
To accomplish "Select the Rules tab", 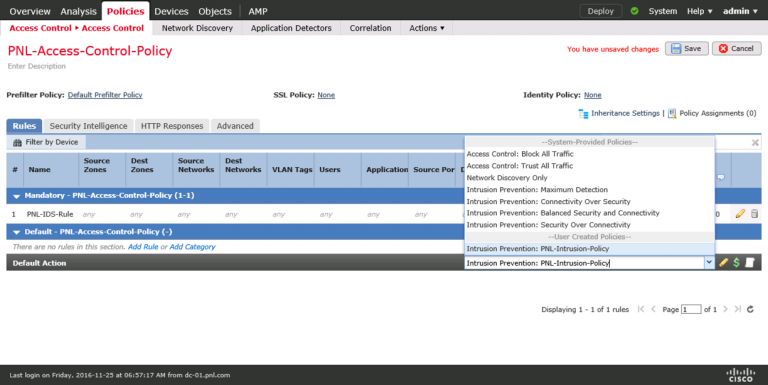I will coord(24,126).
